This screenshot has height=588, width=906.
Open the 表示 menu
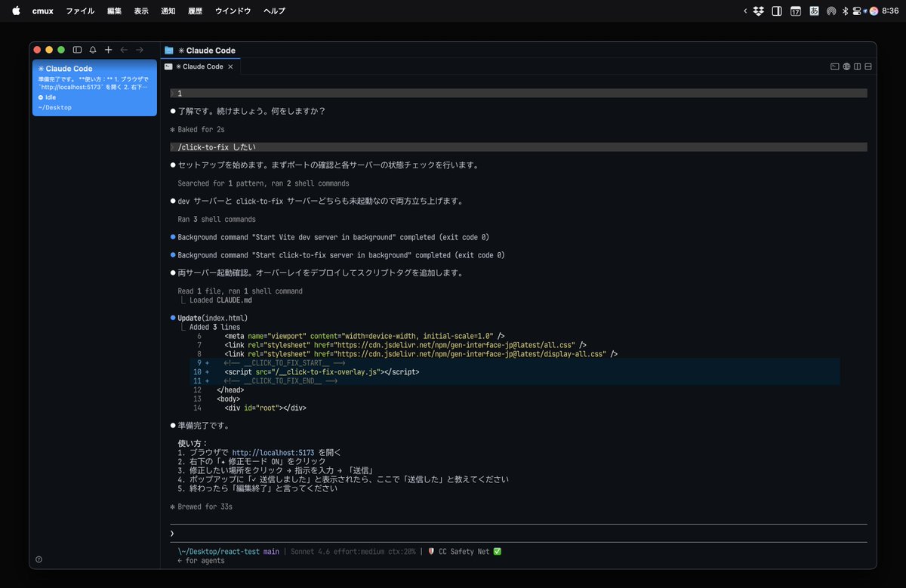[x=141, y=11]
